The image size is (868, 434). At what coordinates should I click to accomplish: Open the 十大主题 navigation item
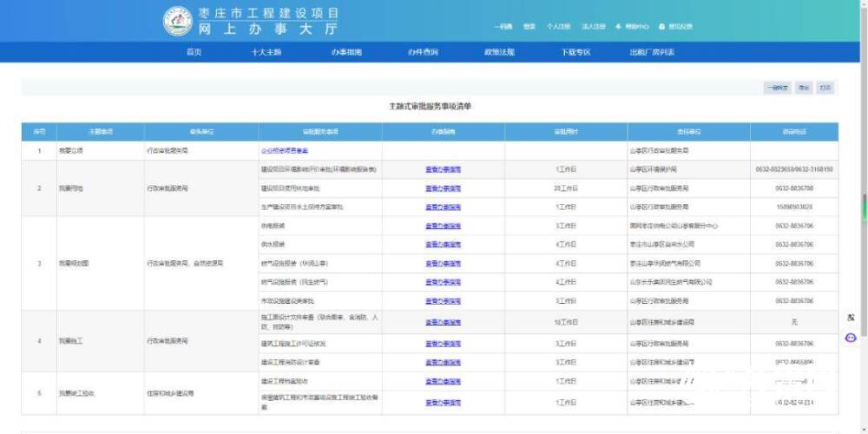click(266, 53)
